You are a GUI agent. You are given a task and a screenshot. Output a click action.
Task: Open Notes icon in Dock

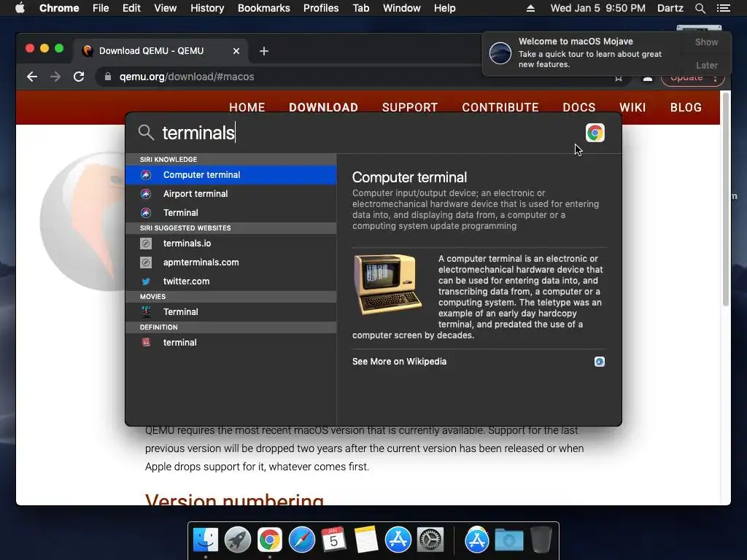pyautogui.click(x=366, y=540)
